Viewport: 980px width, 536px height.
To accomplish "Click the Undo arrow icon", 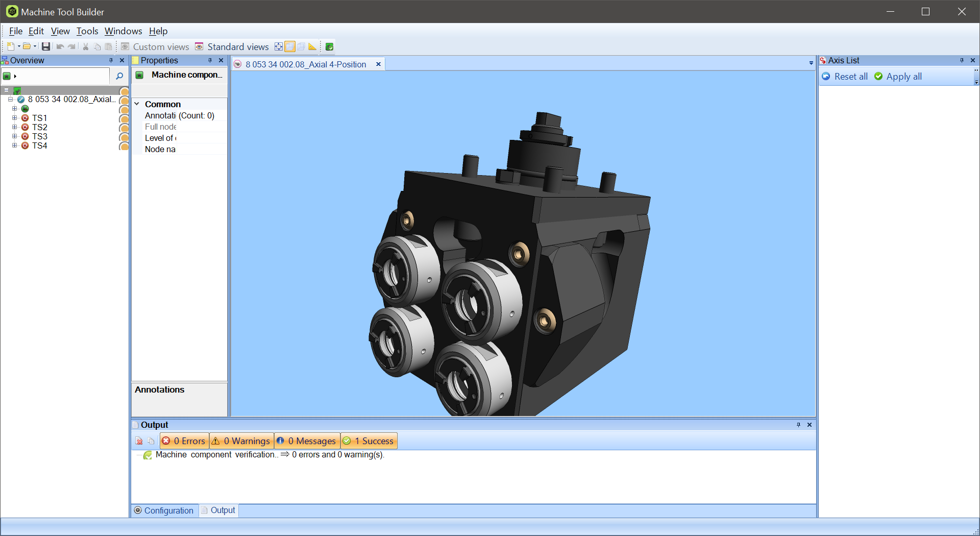I will point(60,46).
